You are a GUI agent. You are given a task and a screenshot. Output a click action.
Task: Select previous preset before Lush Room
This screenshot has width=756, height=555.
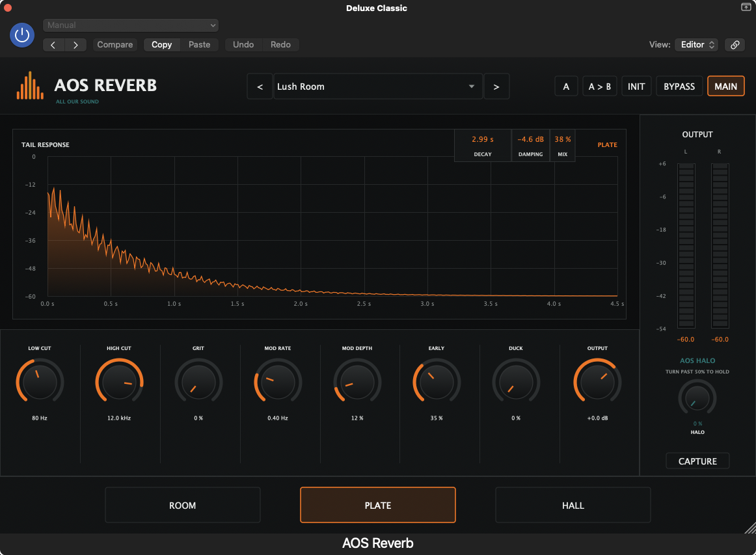[x=260, y=87]
